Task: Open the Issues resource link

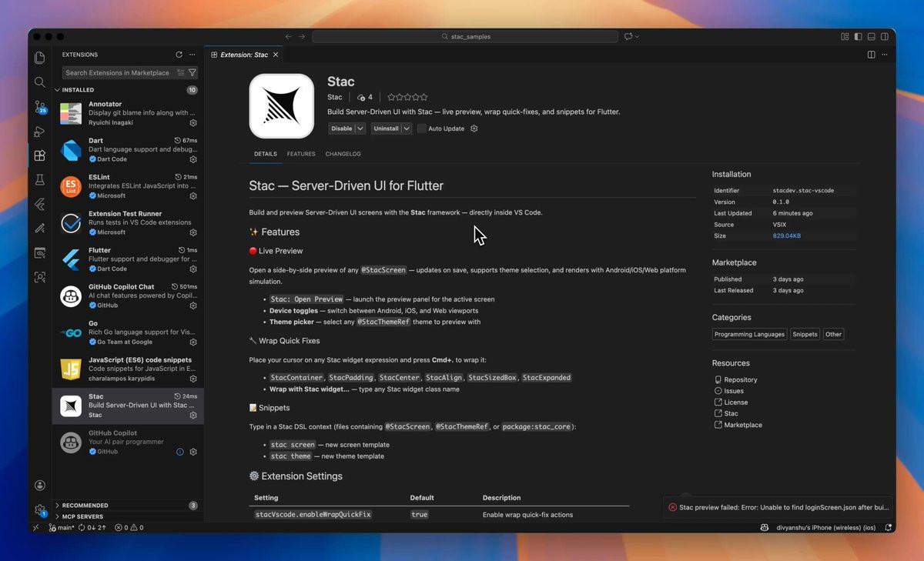Action: pos(733,391)
